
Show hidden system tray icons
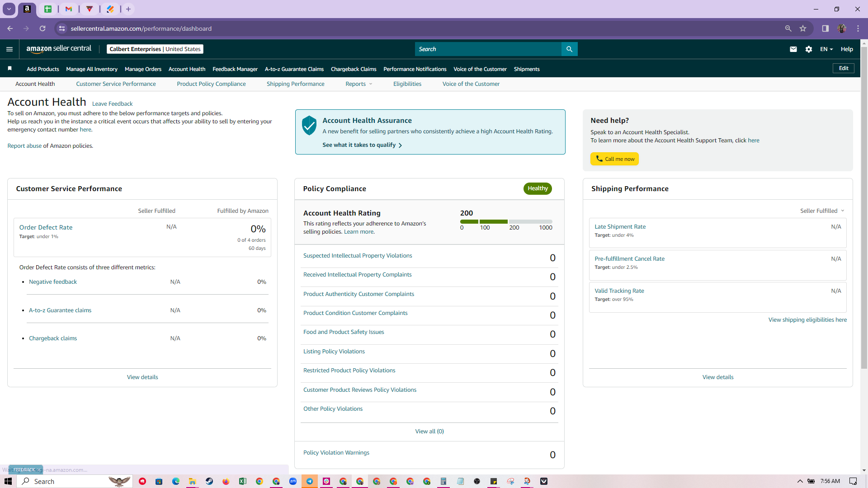[x=800, y=481]
